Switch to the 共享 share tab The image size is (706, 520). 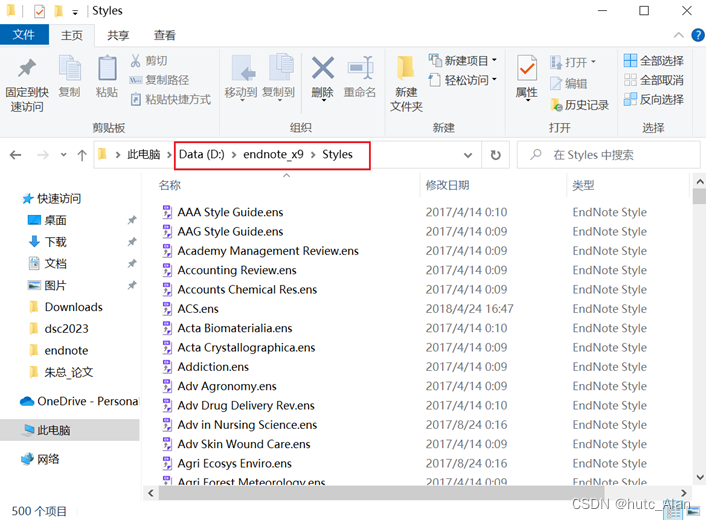click(x=118, y=35)
